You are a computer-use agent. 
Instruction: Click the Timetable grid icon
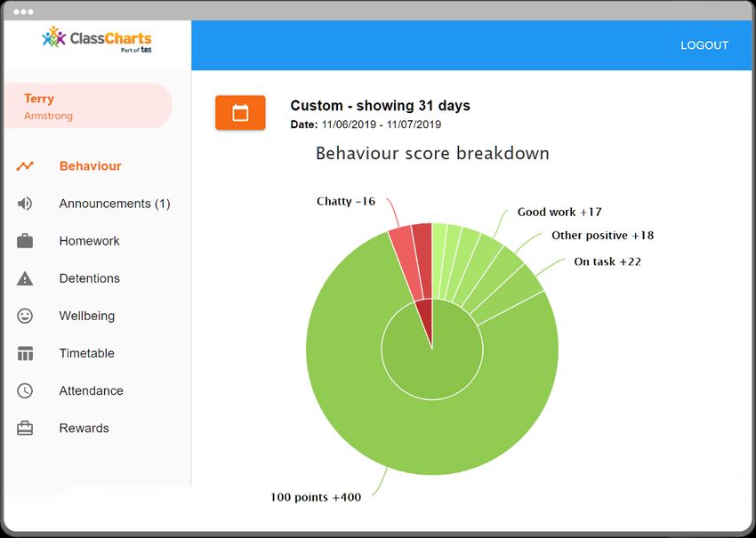[25, 353]
